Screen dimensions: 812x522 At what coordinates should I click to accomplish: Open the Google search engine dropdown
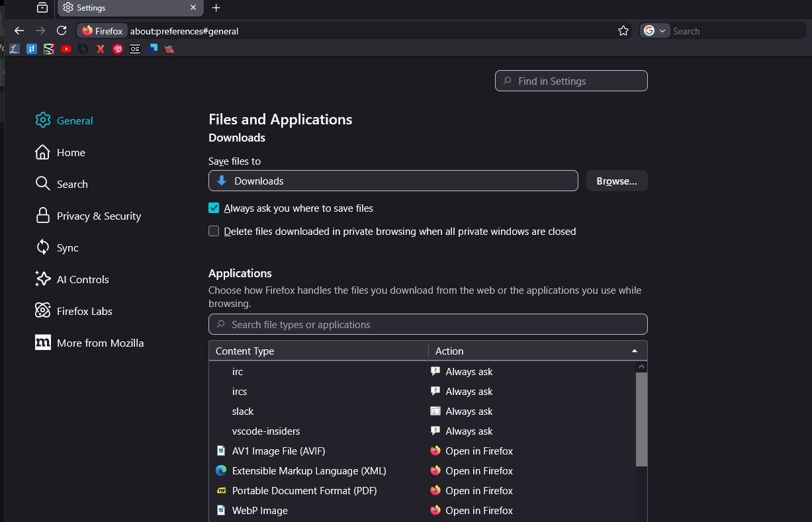[x=654, y=31]
